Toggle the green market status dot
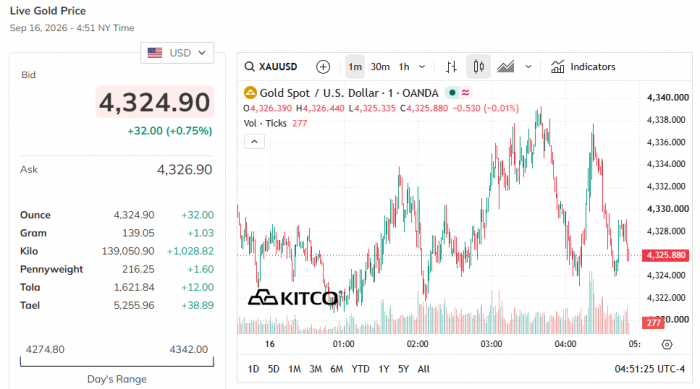The height and width of the screenshot is (389, 700). [452, 92]
